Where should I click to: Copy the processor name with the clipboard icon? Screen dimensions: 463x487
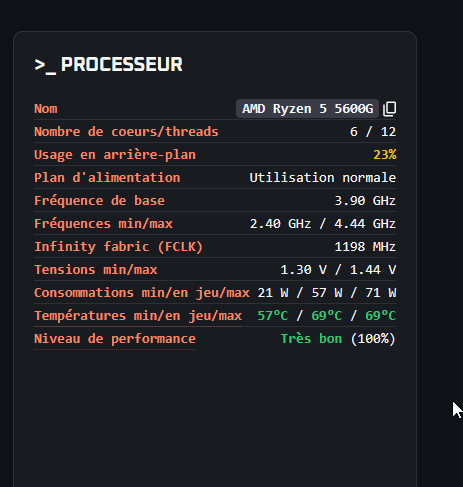click(x=389, y=109)
